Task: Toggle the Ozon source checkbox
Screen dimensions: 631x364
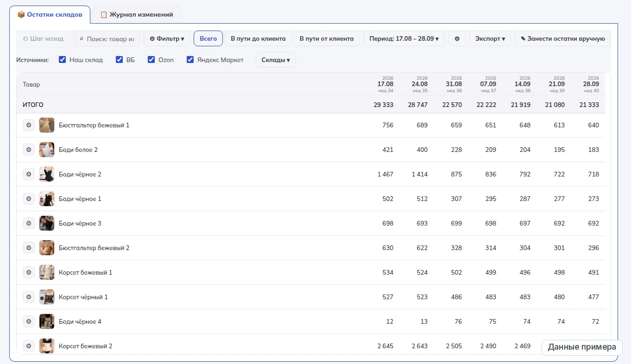Action: point(151,60)
